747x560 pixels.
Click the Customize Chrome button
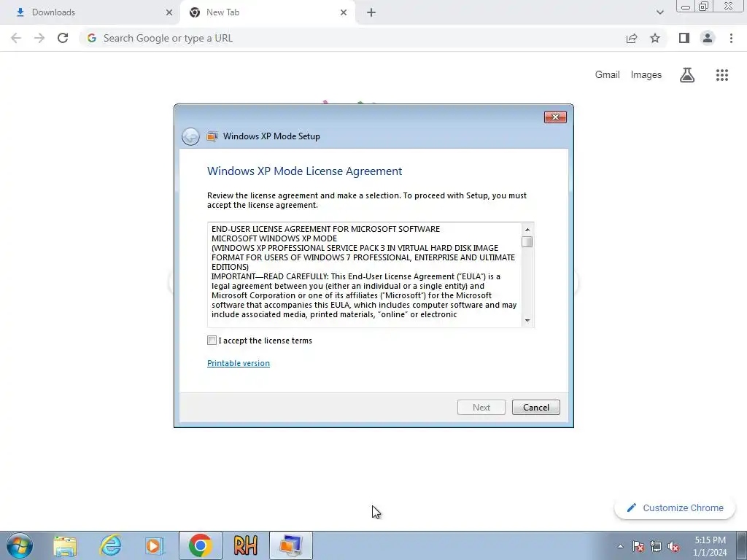(675, 508)
